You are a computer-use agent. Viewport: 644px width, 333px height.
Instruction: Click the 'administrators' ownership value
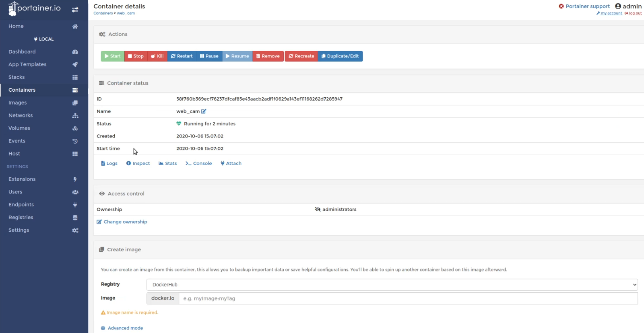[x=339, y=210]
